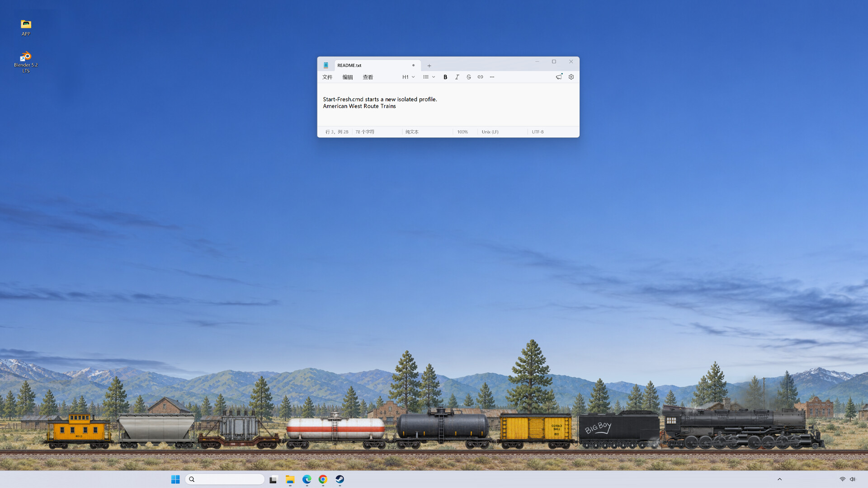Image resolution: width=868 pixels, height=488 pixels.
Task: Open Steam from the taskbar
Action: pyautogui.click(x=340, y=479)
